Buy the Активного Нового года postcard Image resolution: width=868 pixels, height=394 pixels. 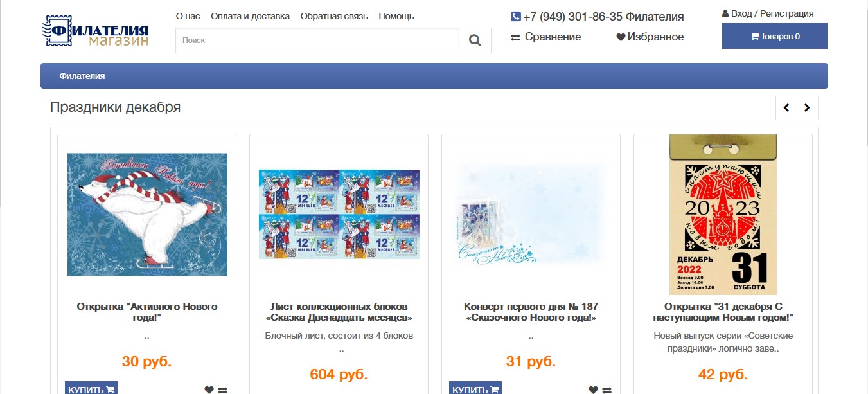point(91,388)
